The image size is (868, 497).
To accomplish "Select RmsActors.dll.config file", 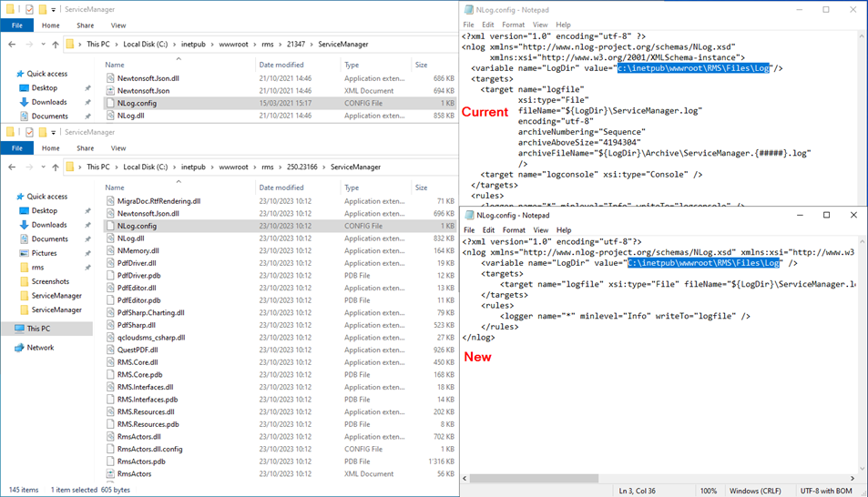I will (x=280, y=449).
